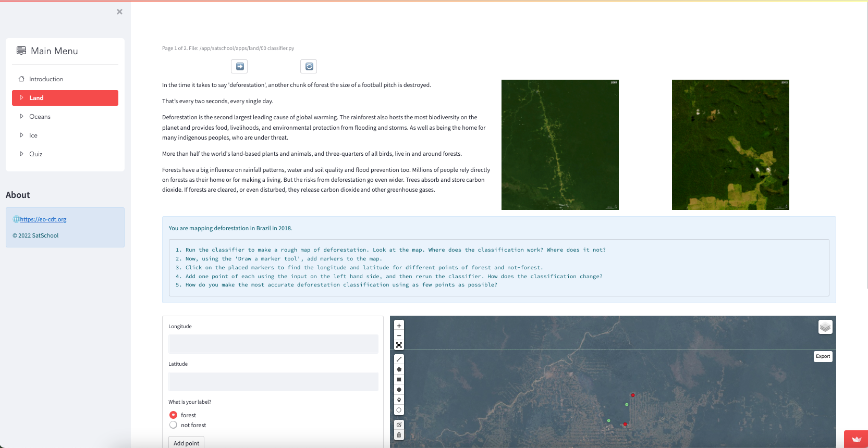Select the Land menu item

pos(65,98)
